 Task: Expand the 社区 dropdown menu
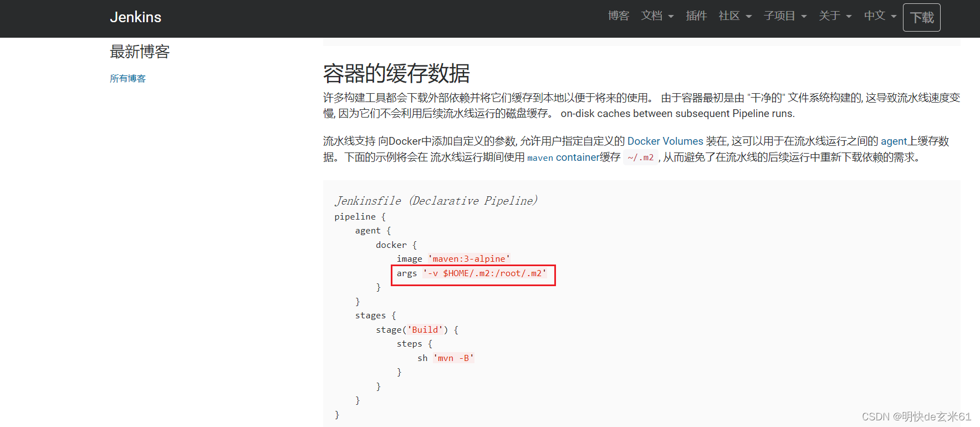coord(735,16)
